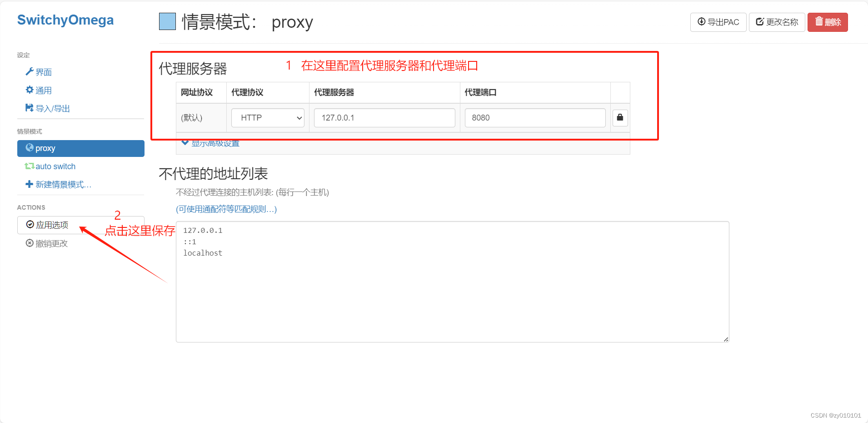Click the textarea resize handle corner

[726, 339]
